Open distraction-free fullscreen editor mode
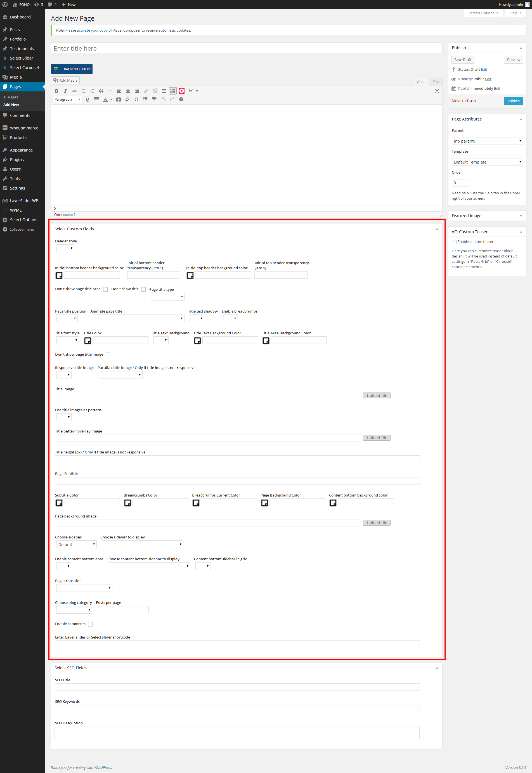The image size is (532, 773). tap(437, 91)
